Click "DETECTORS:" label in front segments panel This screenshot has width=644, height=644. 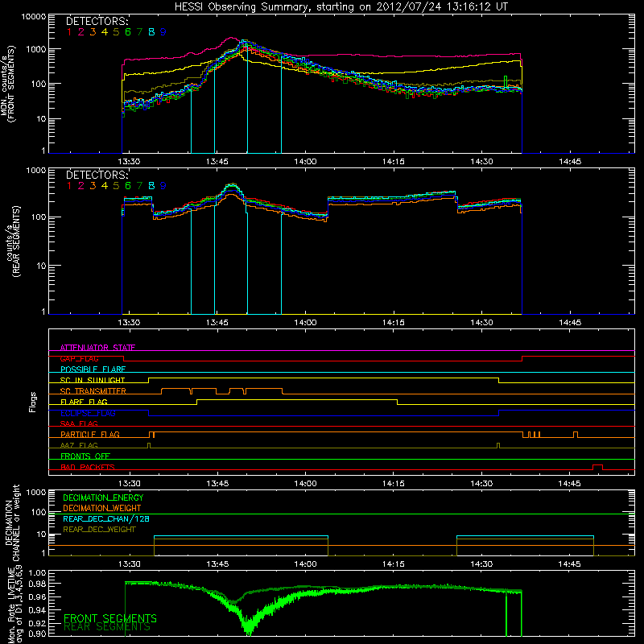pyautogui.click(x=97, y=22)
